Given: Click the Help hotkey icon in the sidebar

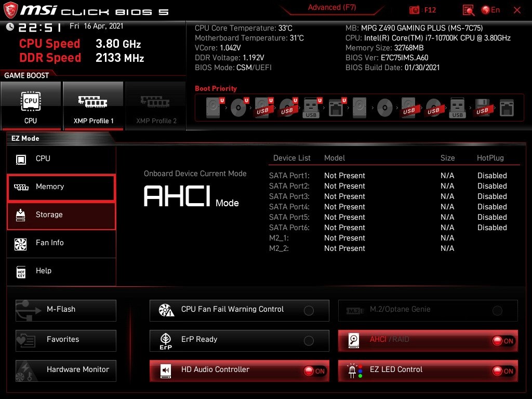Looking at the screenshot, I should pyautogui.click(x=21, y=271).
